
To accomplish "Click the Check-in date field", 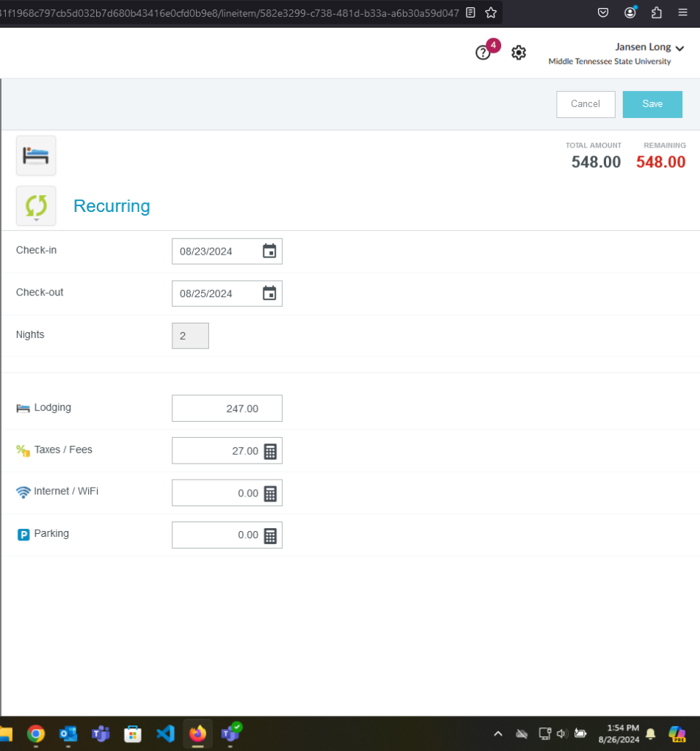I will 227,251.
